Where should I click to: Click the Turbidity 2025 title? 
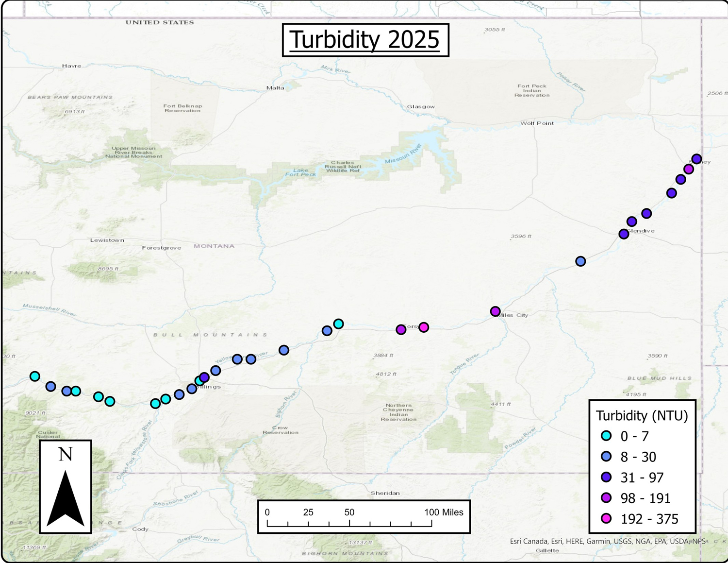tap(364, 39)
